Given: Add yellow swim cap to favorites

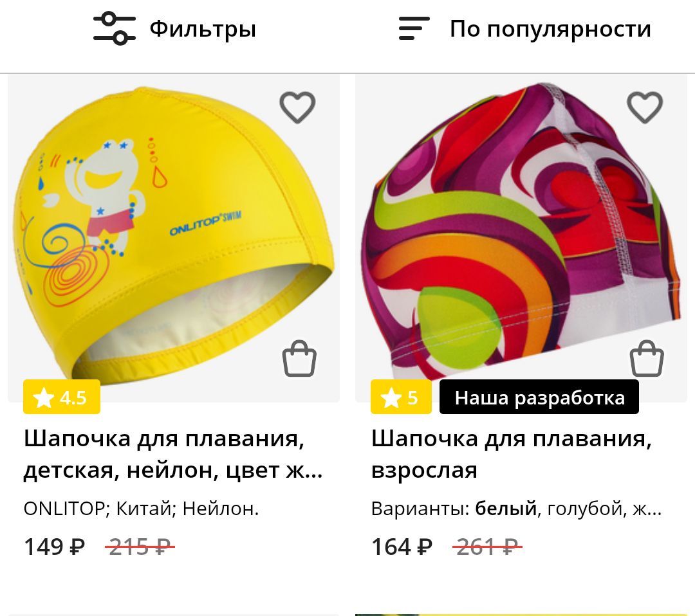Looking at the screenshot, I should (x=297, y=107).
